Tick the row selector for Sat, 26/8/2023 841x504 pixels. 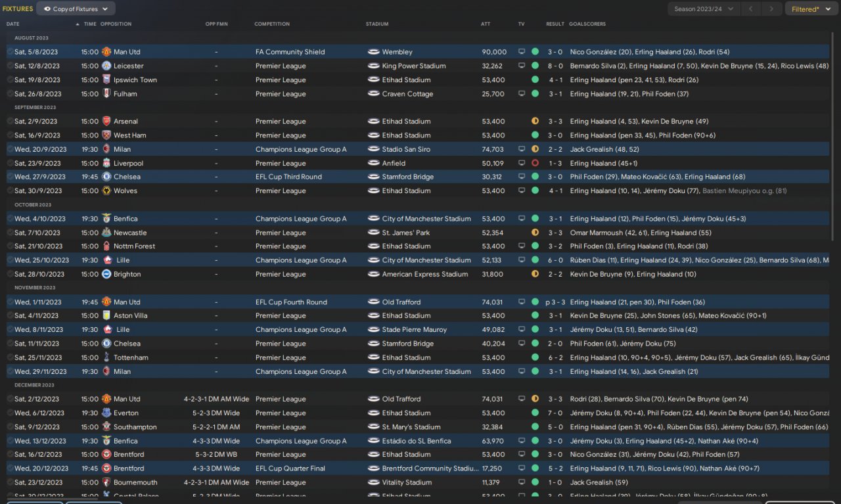[x=10, y=94]
